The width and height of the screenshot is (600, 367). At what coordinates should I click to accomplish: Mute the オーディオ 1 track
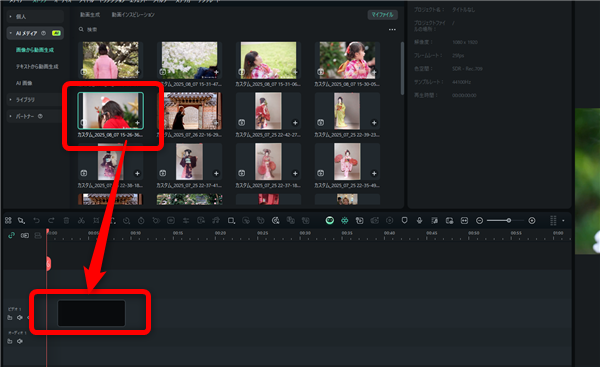pos(20,341)
